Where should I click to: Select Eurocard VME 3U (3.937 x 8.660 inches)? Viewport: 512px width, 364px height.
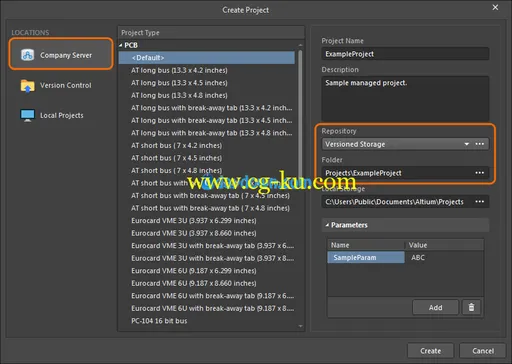pyautogui.click(x=207, y=233)
